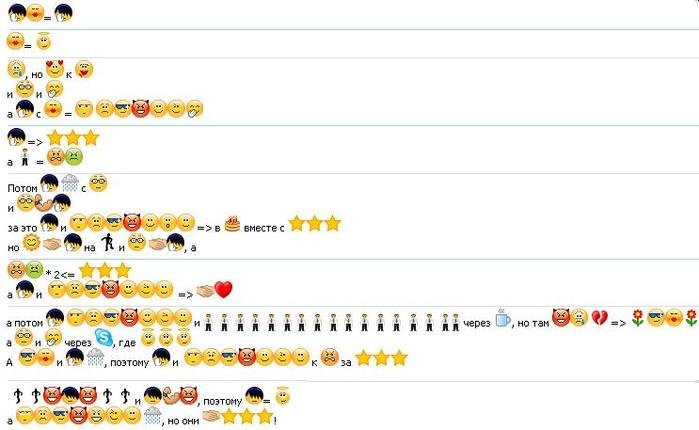Click the word 'Потом' starting the line

tap(22, 188)
